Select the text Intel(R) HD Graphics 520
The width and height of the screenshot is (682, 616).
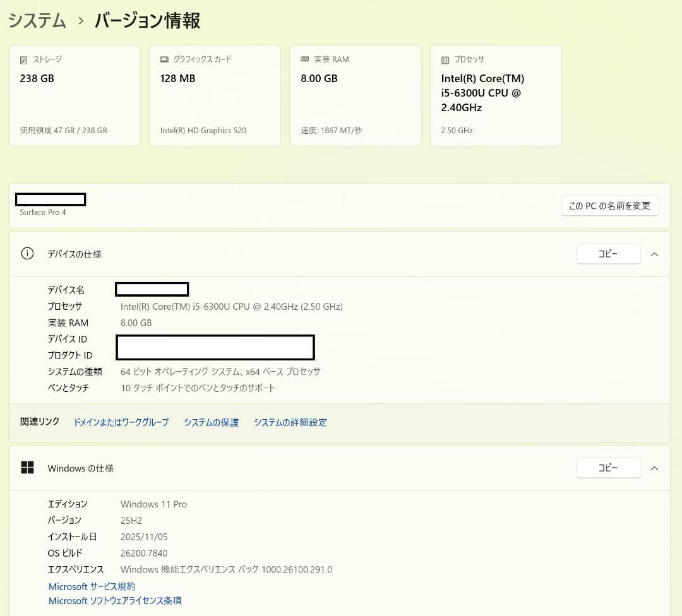[x=203, y=131]
